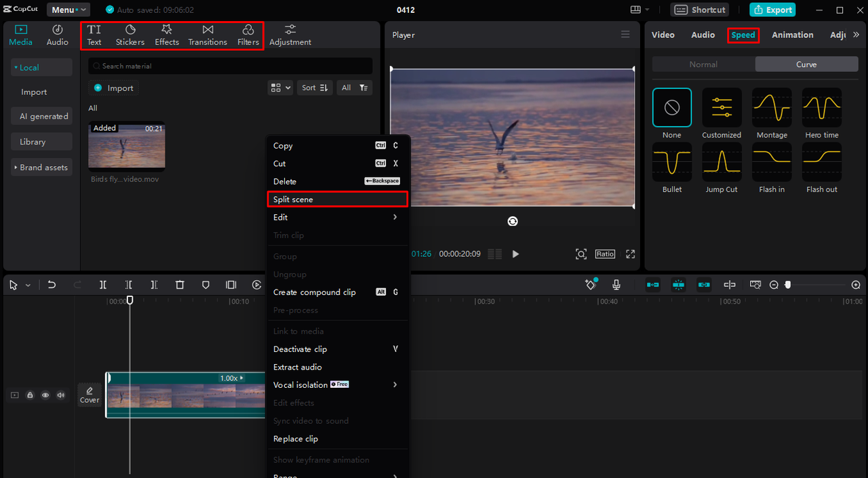Viewport: 868px width, 478px height.
Task: Open the All filter dropdown
Action: tap(354, 87)
